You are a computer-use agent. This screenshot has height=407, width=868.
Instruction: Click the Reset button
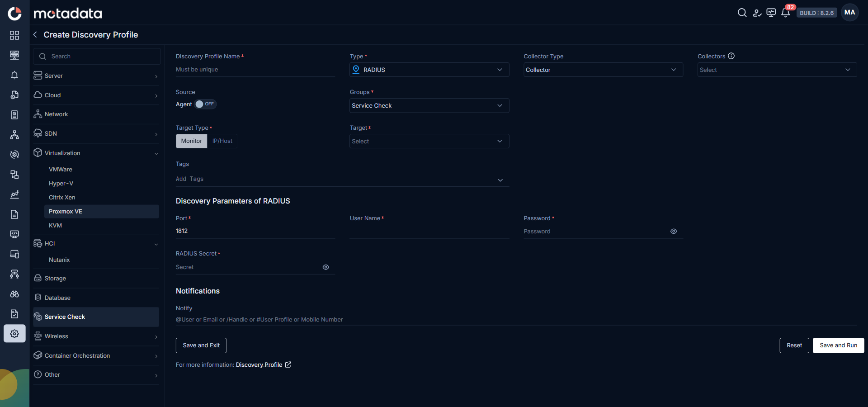click(794, 345)
